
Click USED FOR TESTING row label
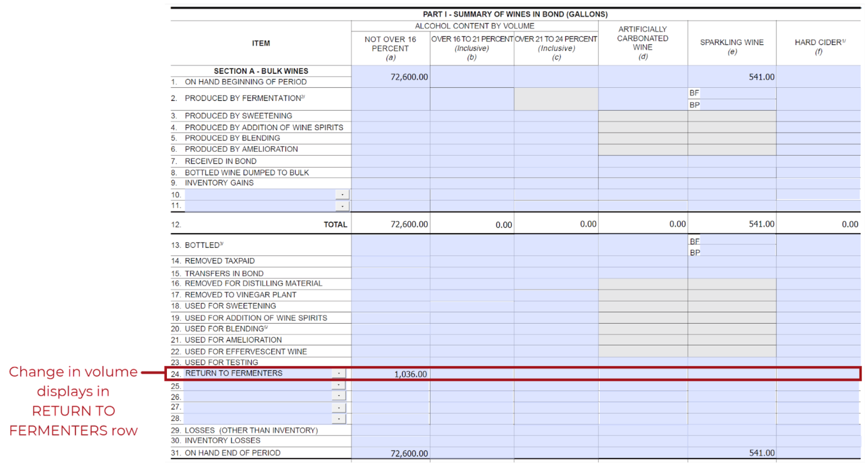[x=222, y=362]
